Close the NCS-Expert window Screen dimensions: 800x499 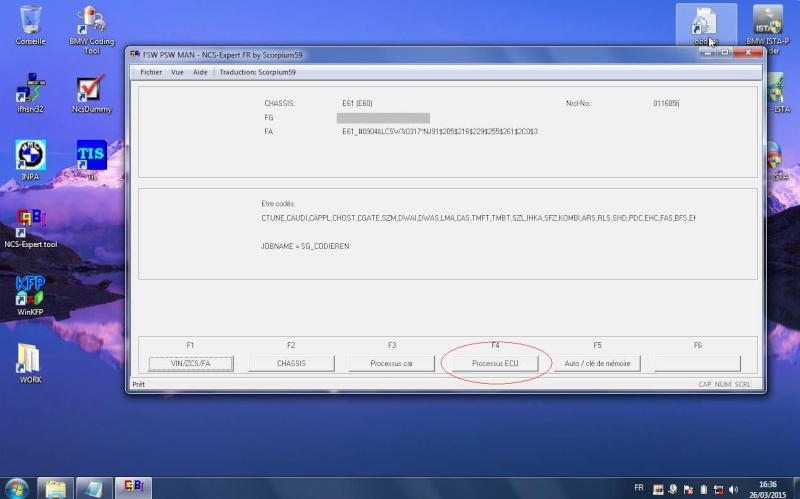[x=748, y=53]
